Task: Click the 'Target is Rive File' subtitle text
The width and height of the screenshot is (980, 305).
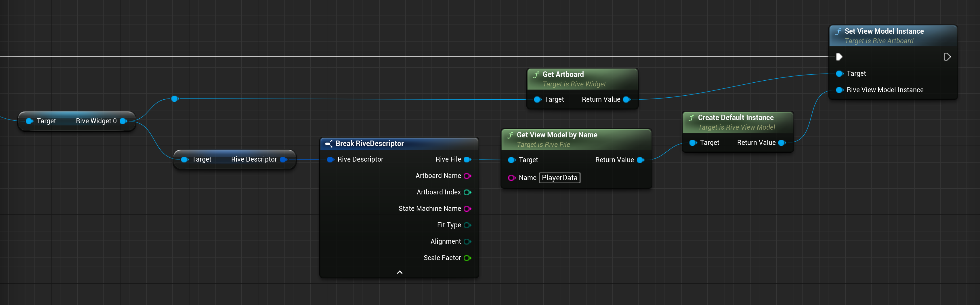Action: [x=543, y=145]
